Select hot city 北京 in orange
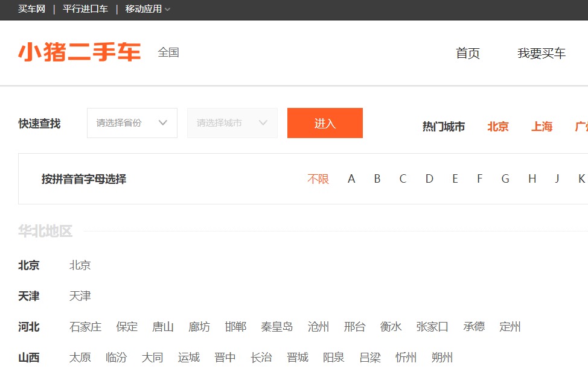The height and width of the screenshot is (369, 588). coord(497,127)
